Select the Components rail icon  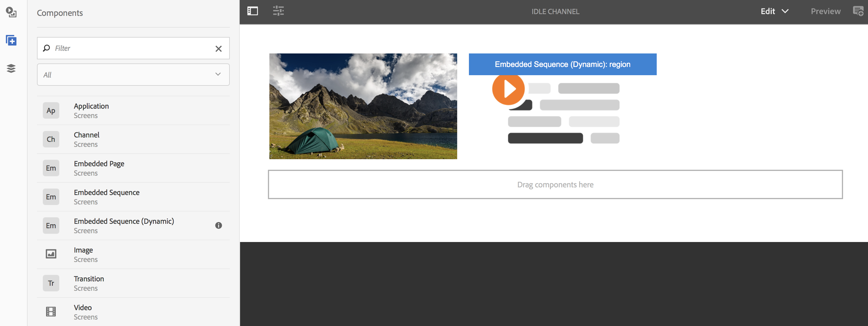11,41
